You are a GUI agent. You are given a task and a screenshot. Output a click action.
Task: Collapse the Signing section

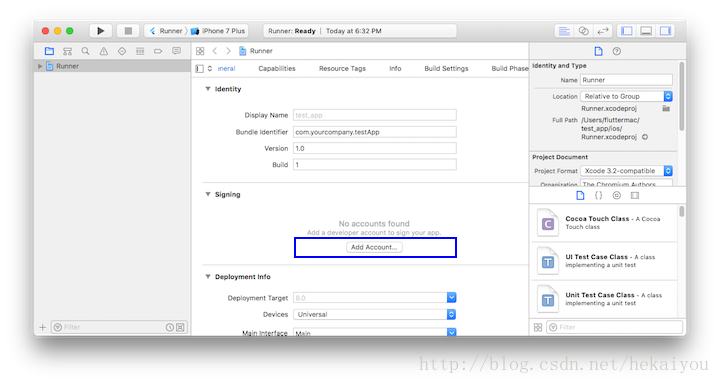(x=208, y=194)
